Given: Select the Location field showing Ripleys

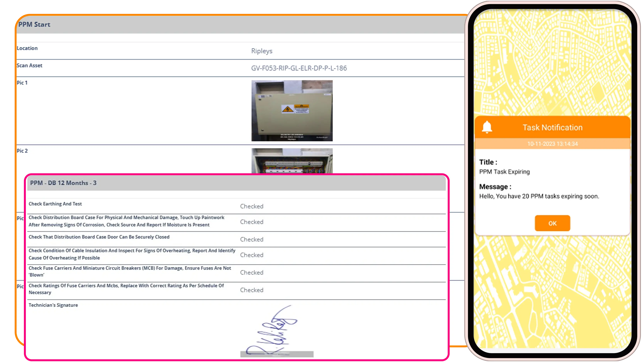Looking at the screenshot, I should pos(262,51).
